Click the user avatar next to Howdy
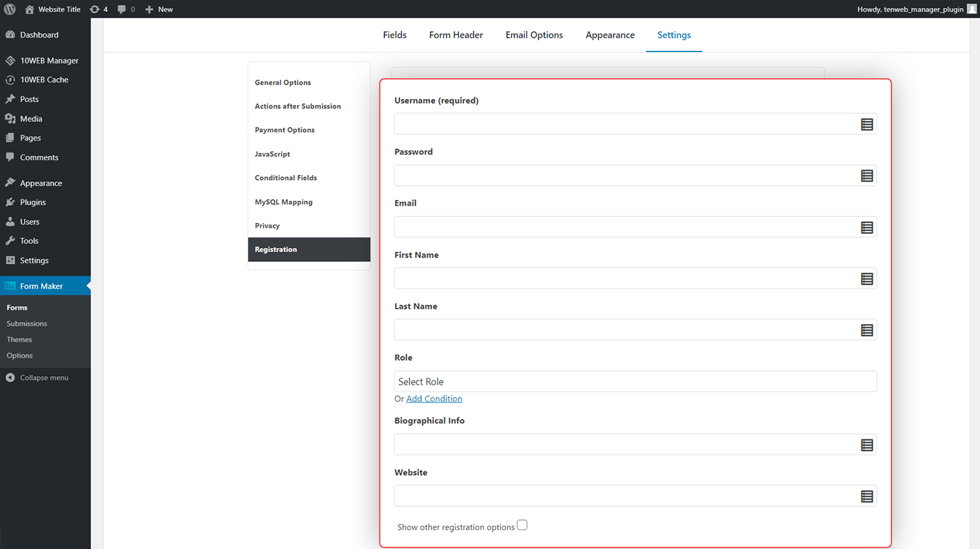The height and width of the screenshot is (549, 980). tap(971, 9)
